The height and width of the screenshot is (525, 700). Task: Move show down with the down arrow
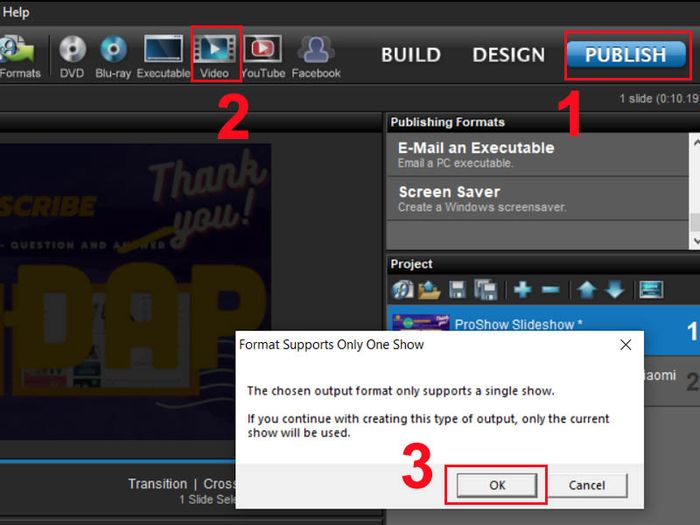tap(615, 290)
